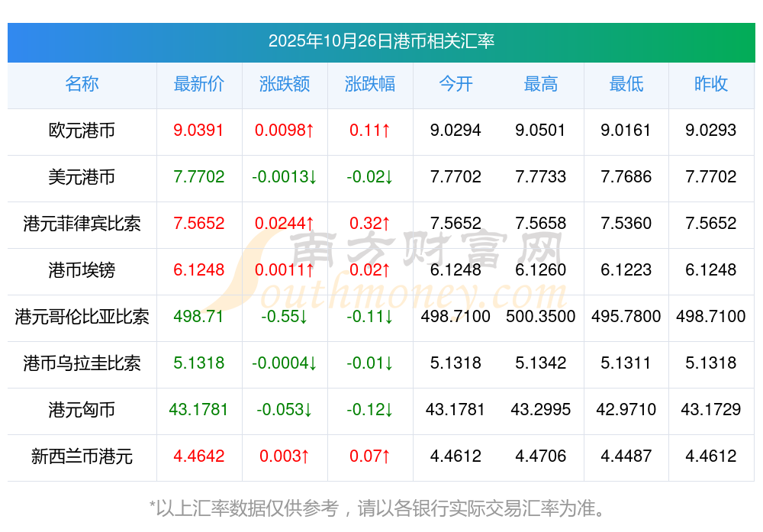Click the change amount -0.0013↓

click(x=285, y=176)
